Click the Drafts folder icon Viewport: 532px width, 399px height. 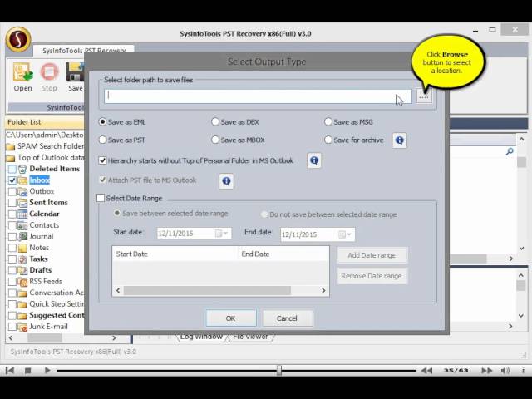22,270
